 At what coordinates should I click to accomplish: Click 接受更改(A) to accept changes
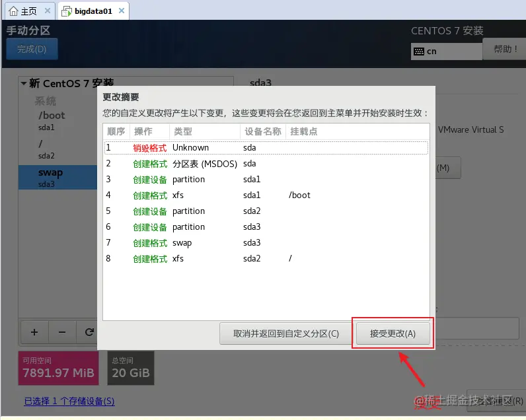pos(393,333)
